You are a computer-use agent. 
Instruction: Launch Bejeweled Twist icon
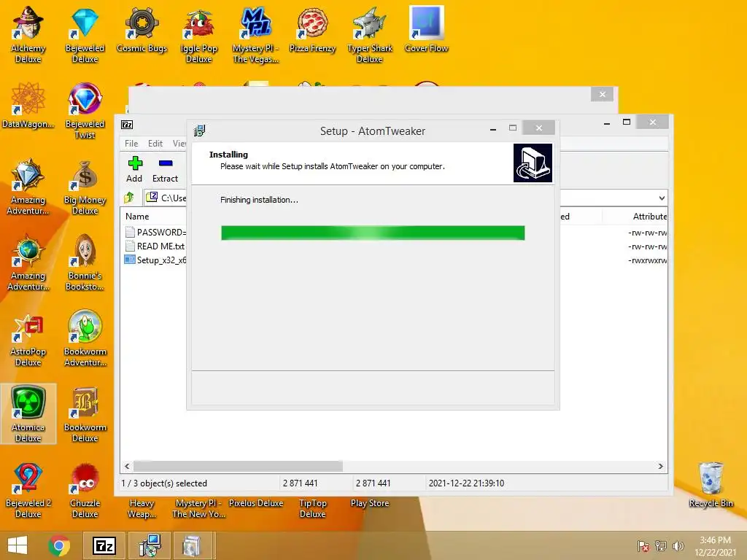tap(85, 110)
